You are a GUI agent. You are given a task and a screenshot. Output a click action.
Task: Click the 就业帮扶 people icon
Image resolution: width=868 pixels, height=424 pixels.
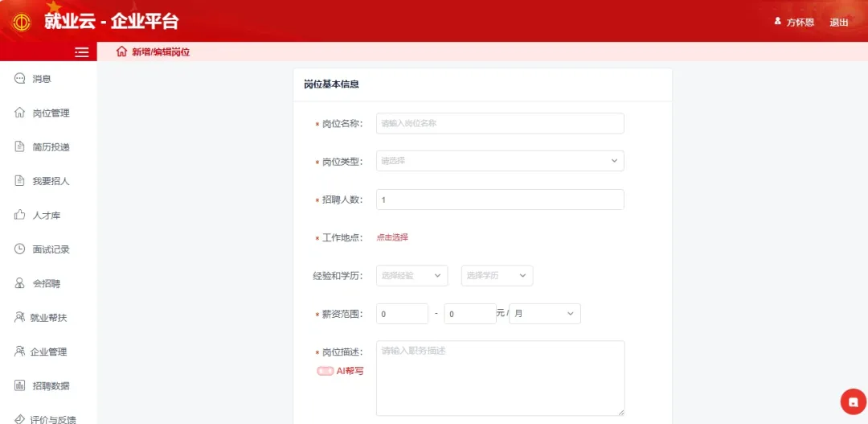(x=19, y=318)
